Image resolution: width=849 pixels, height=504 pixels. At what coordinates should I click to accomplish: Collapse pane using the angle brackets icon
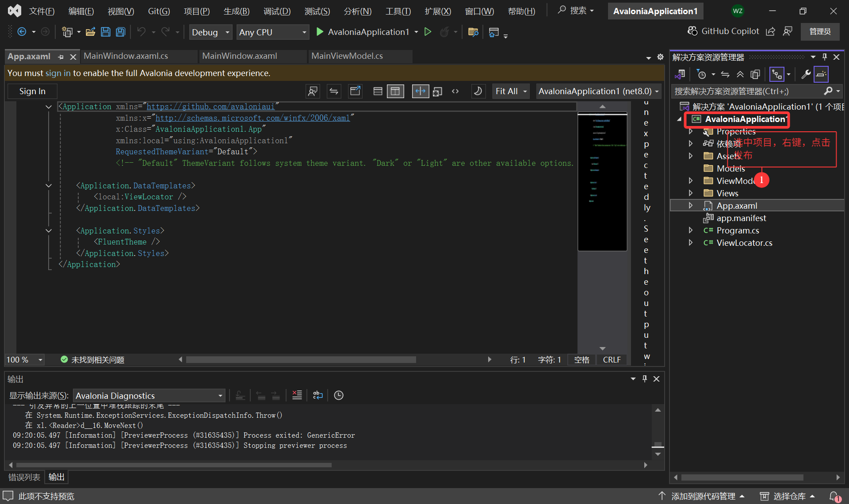tap(455, 91)
